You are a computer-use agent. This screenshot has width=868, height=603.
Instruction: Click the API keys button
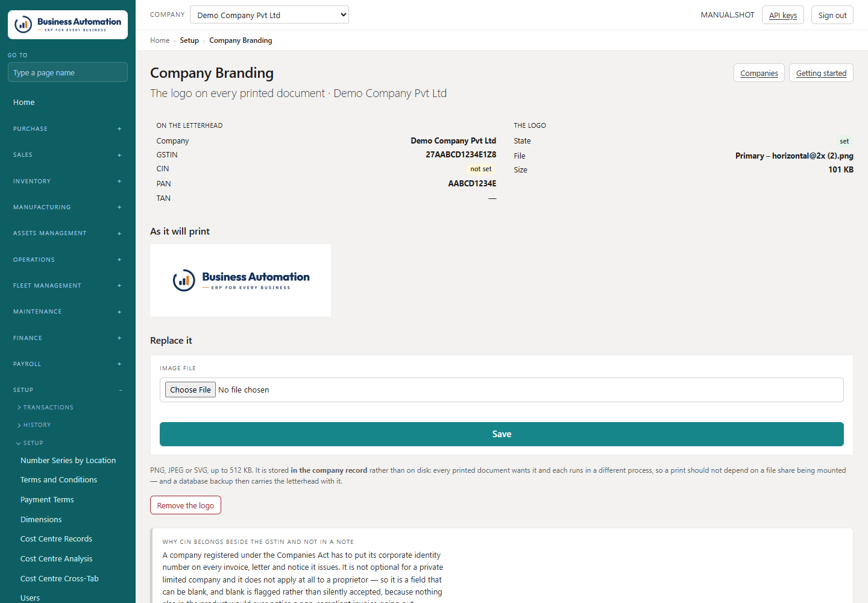783,15
